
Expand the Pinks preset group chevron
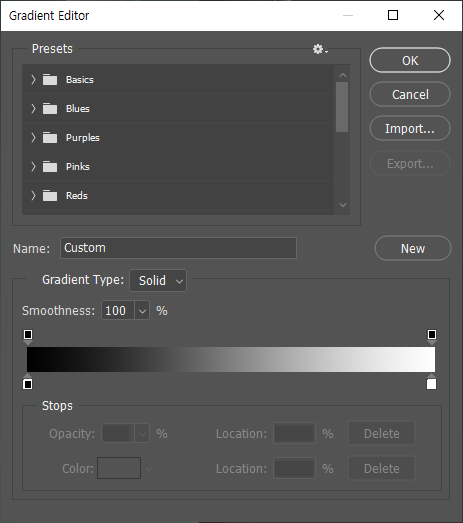coord(33,167)
